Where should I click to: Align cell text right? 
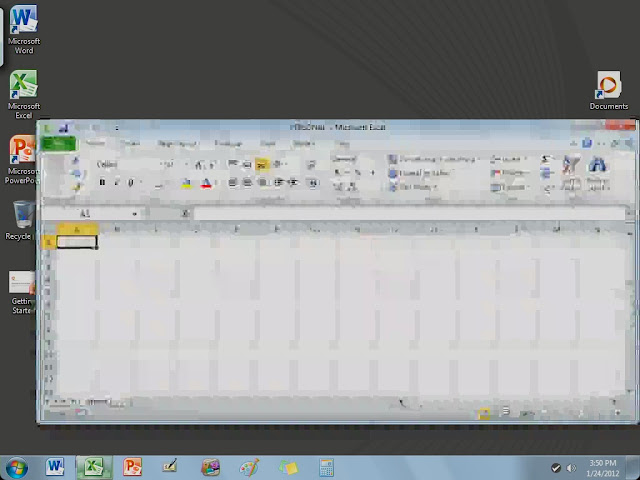pyautogui.click(x=262, y=182)
